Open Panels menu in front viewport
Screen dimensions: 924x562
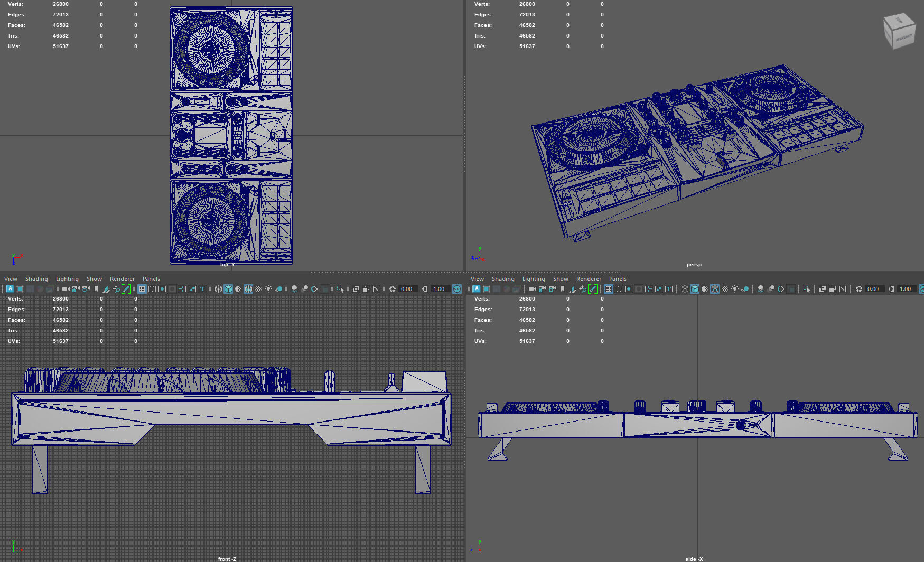pos(151,279)
